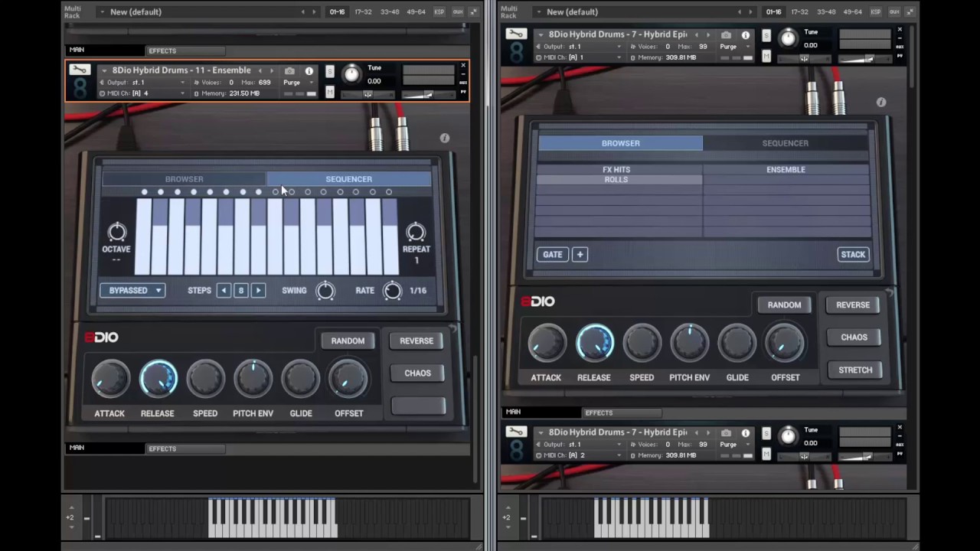This screenshot has width=980, height=551.
Task: Open info icon above left sequencer panel
Action: pyautogui.click(x=444, y=139)
